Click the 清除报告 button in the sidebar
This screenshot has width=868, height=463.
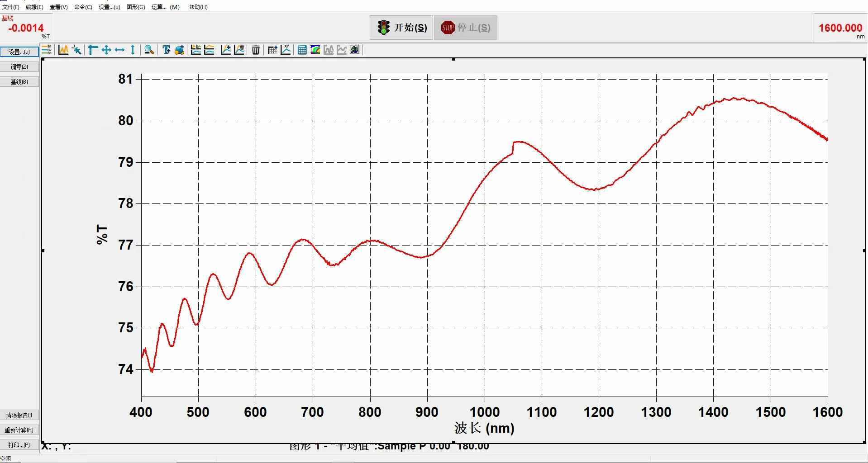tap(19, 415)
